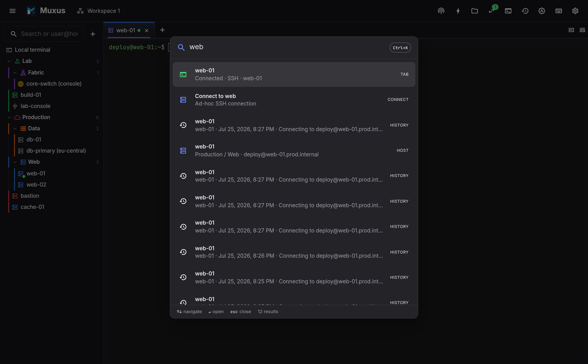Select web-01 in the sidebar tree
Viewport: 588px width, 364px height.
coord(36,173)
